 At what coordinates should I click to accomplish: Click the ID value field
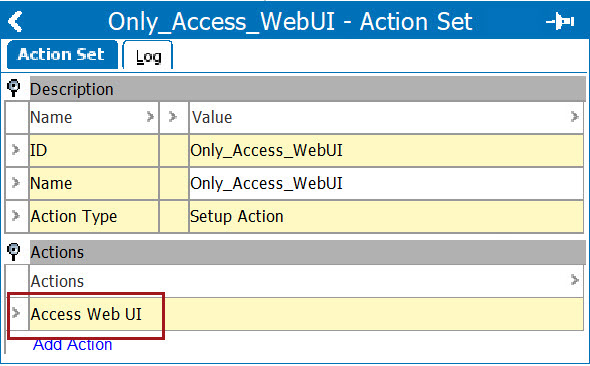click(x=386, y=150)
